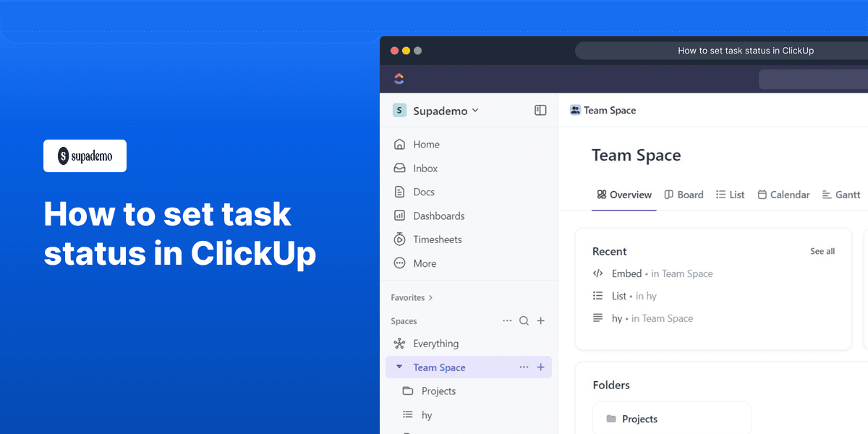Add a new item inside Team Space with plus
This screenshot has width=868, height=434.
point(540,367)
